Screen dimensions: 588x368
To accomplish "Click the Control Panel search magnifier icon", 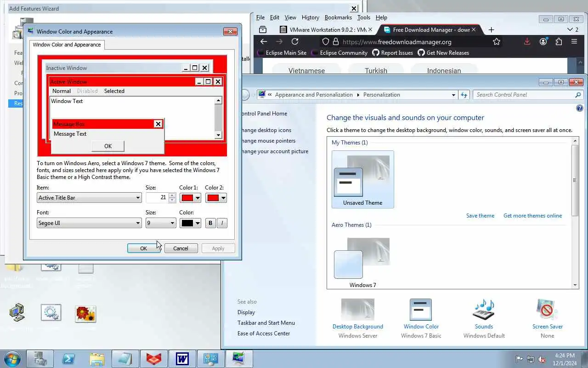I will pos(578,95).
